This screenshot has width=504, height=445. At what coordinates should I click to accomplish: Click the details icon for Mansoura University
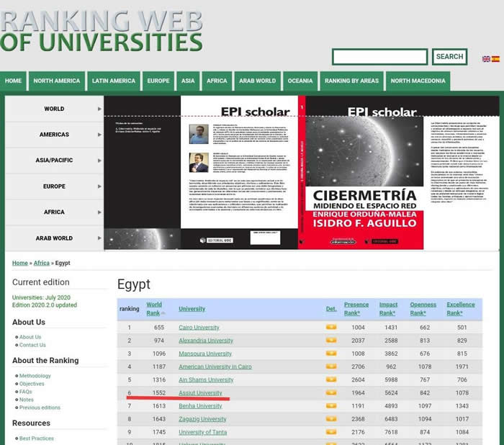point(331,354)
